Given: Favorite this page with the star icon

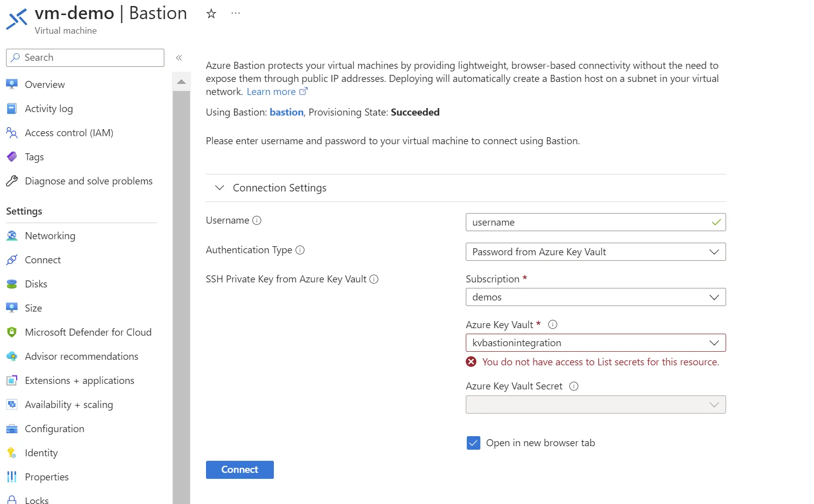Looking at the screenshot, I should pyautogui.click(x=211, y=14).
